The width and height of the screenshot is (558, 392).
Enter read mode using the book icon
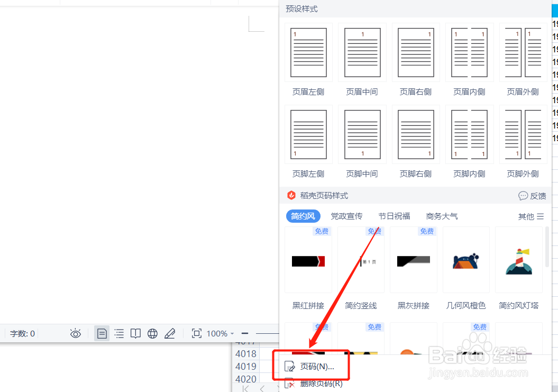click(x=135, y=333)
